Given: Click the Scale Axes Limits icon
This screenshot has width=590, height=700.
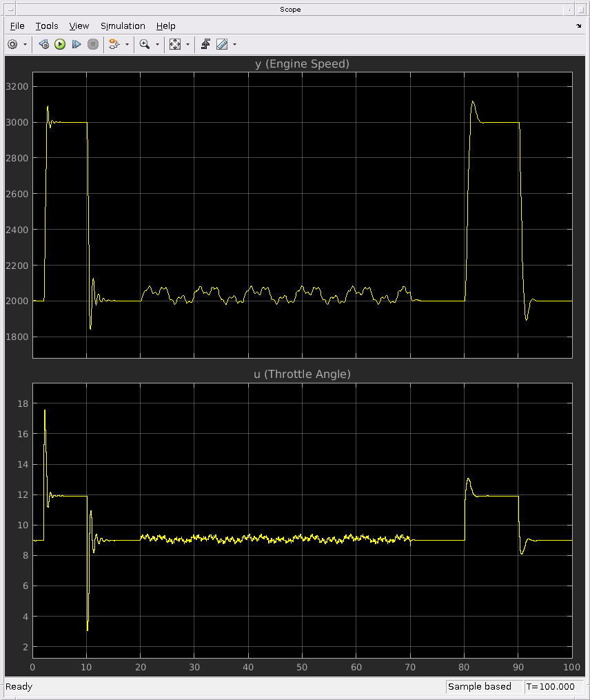Looking at the screenshot, I should [175, 44].
